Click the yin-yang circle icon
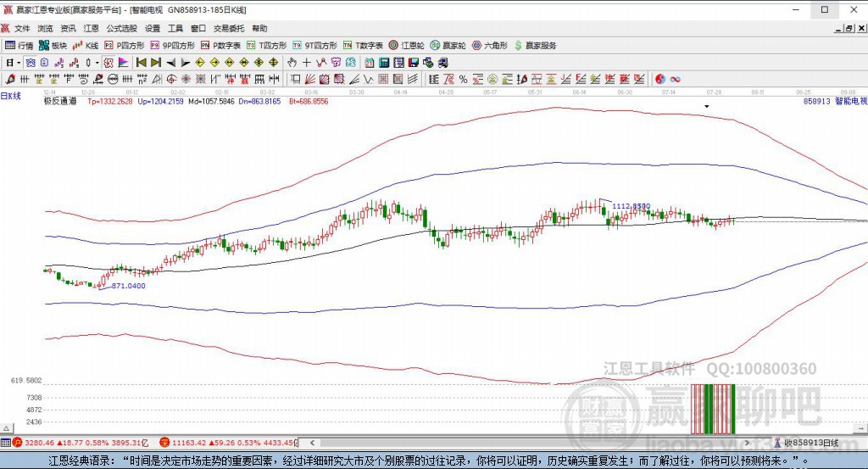Screen dimensions: 868x469 (x=659, y=79)
